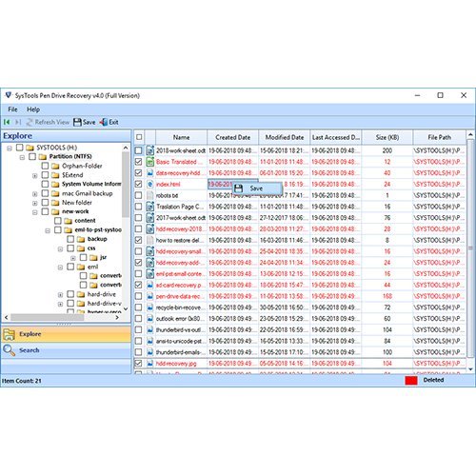Choose Save from the context menu
Screen dimensions: 476x476
pos(257,188)
